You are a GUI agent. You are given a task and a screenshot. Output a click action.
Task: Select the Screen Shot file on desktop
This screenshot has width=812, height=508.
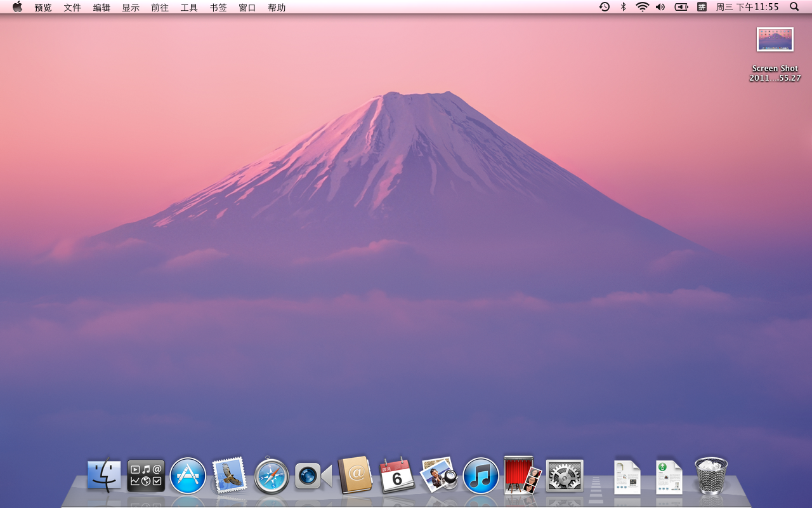coord(775,40)
